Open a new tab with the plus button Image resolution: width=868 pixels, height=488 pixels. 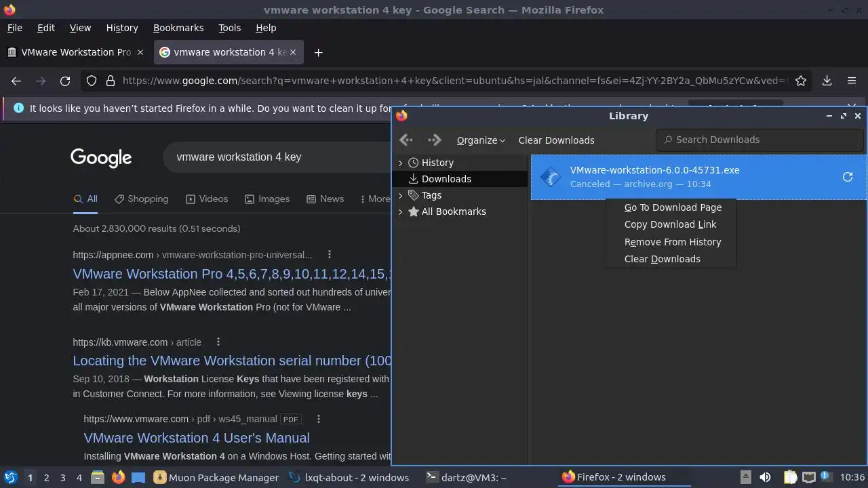tap(318, 52)
